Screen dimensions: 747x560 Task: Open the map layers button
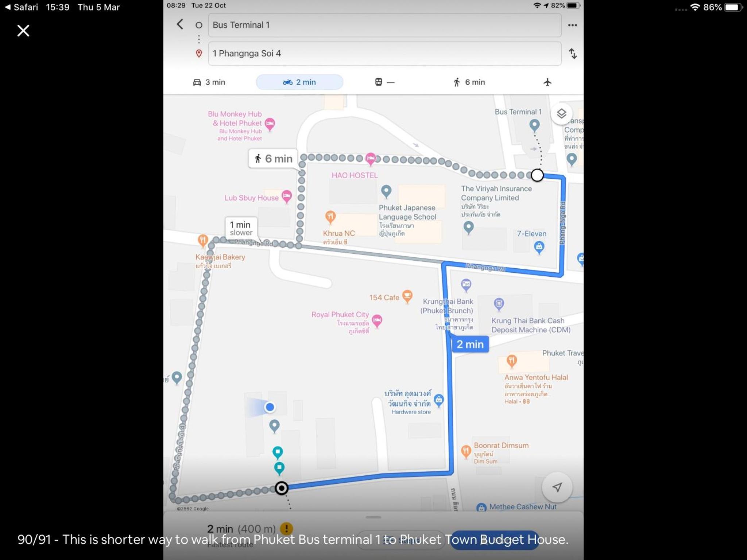(561, 114)
